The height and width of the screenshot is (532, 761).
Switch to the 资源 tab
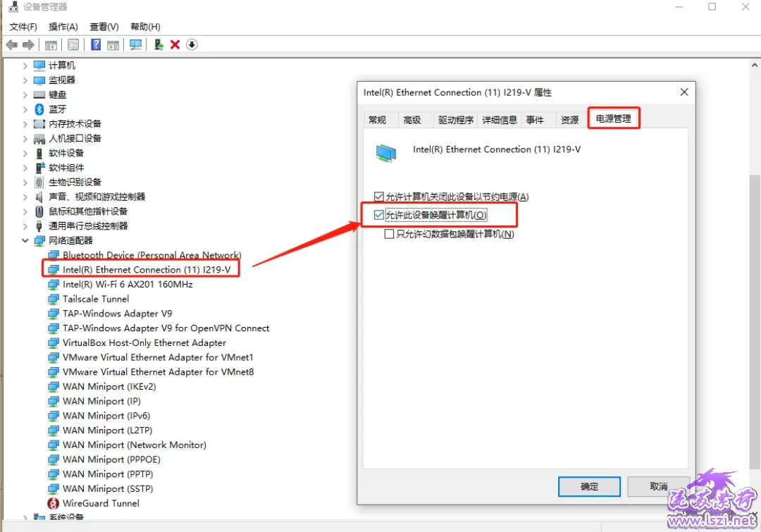coord(570,120)
